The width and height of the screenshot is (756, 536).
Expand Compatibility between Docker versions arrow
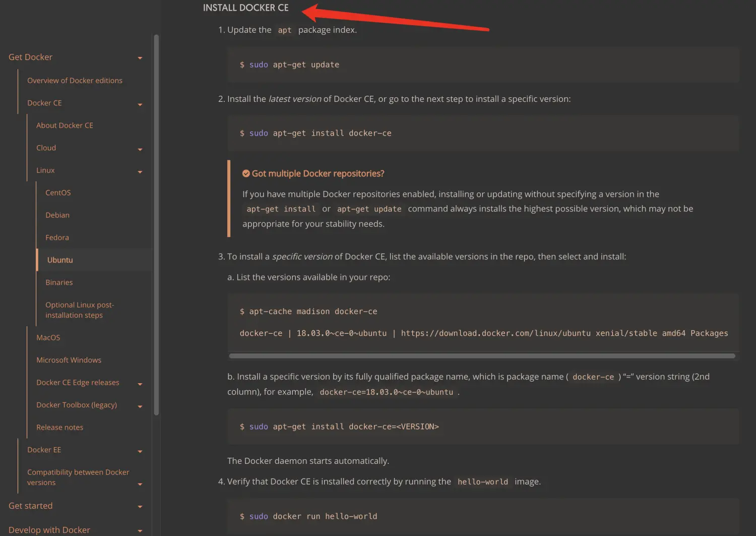(140, 485)
